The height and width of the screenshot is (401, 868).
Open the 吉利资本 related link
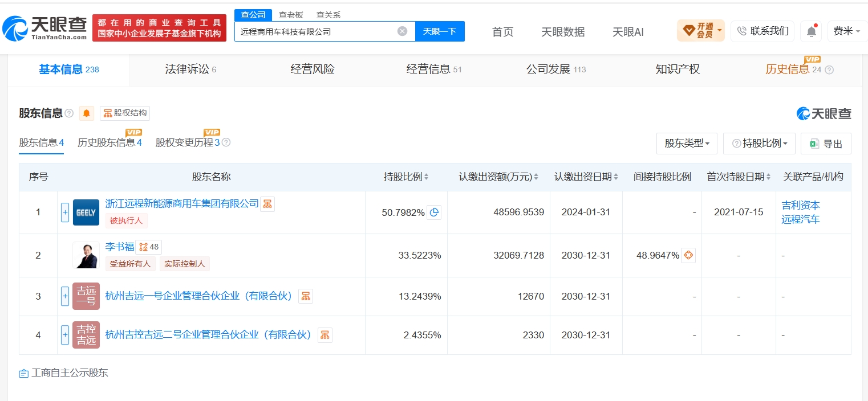pos(801,205)
